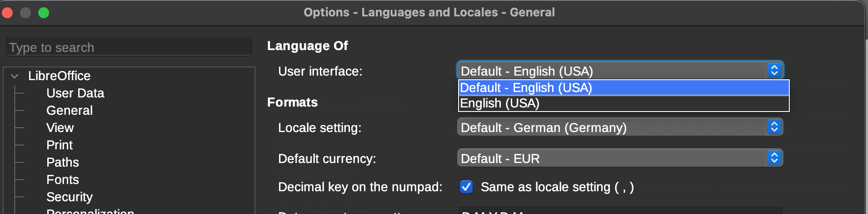Click the green zoom window button
Viewport: 868px width, 214px height.
point(44,13)
